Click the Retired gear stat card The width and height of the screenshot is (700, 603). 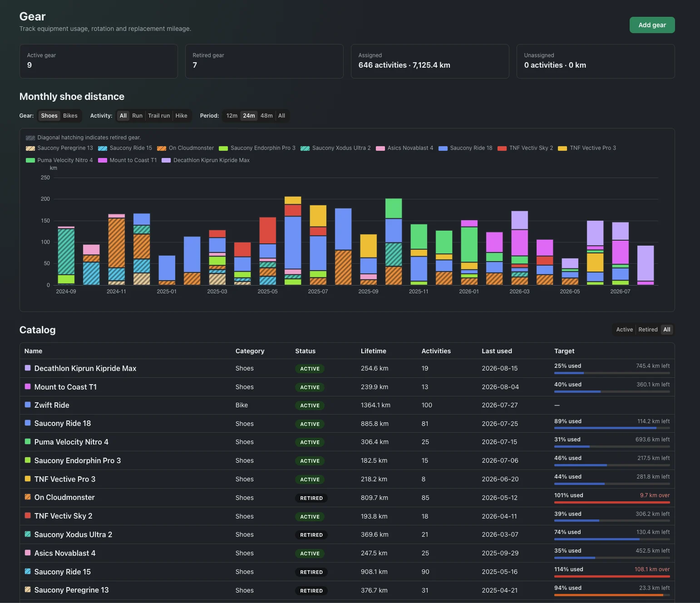(x=264, y=61)
